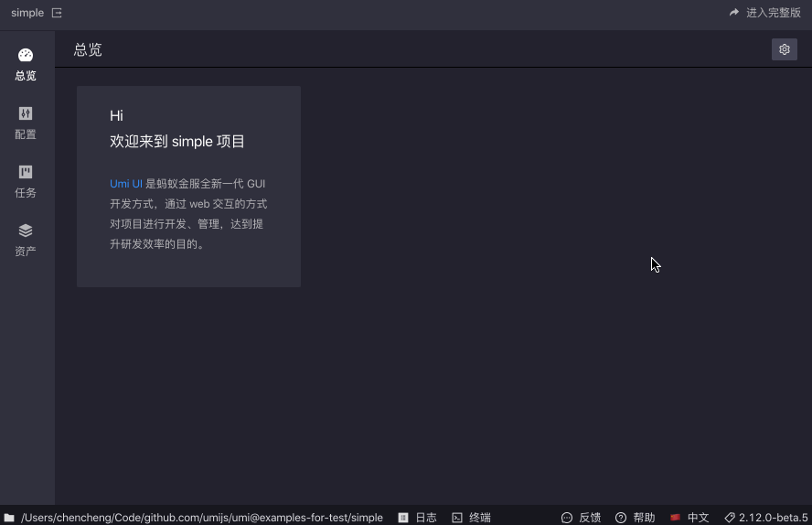Click the Chinese flag language icon
This screenshot has width=812, height=525.
coord(675,517)
